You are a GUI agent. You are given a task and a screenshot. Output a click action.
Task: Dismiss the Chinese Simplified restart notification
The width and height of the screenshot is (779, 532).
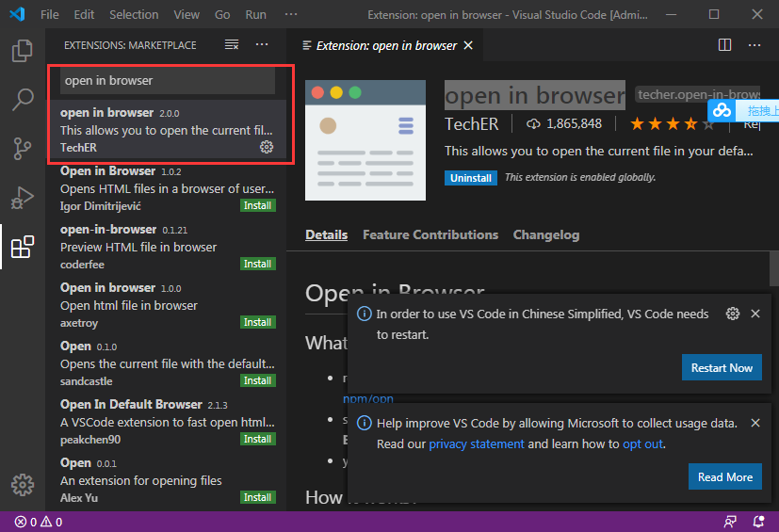[x=755, y=314]
